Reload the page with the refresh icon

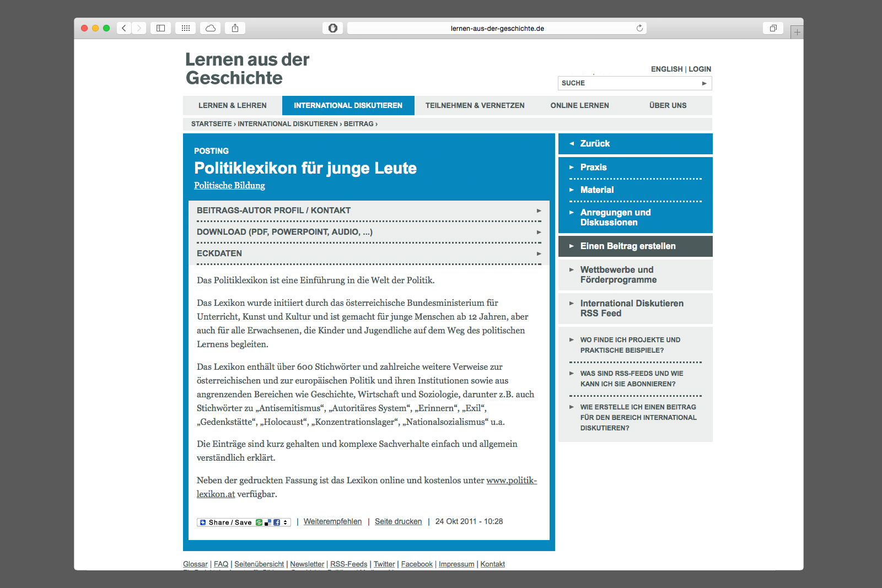(x=639, y=28)
